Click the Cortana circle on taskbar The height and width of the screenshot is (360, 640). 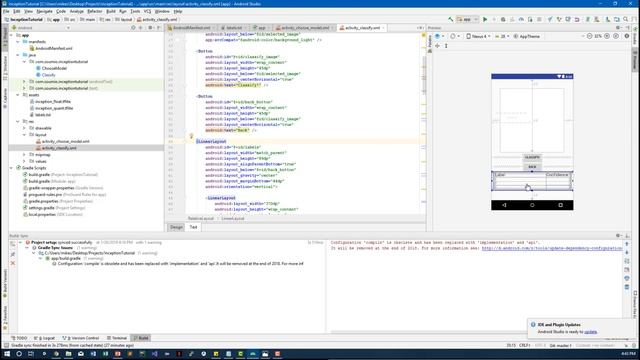(x=18, y=354)
